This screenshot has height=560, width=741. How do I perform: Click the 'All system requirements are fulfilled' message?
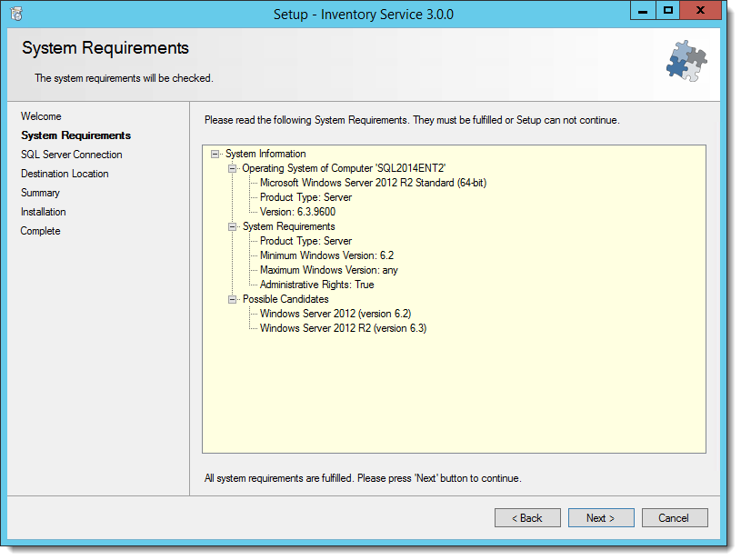pos(363,479)
